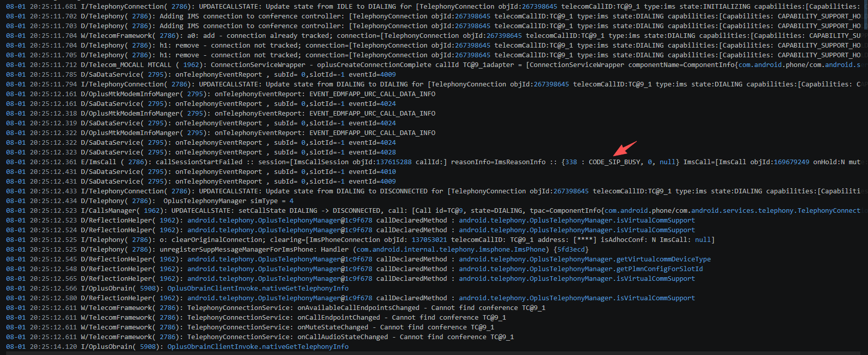Click the {5fd3ecd} handler hash

coord(571,250)
